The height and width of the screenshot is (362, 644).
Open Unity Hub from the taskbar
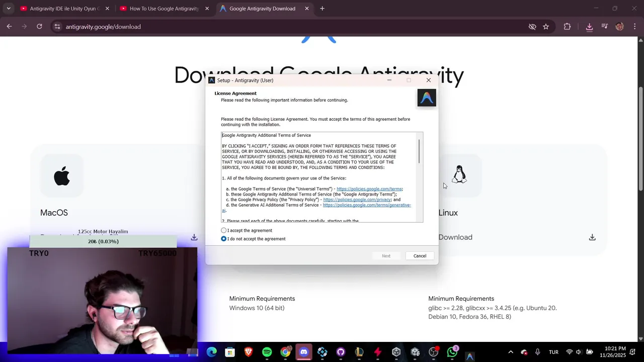396,352
